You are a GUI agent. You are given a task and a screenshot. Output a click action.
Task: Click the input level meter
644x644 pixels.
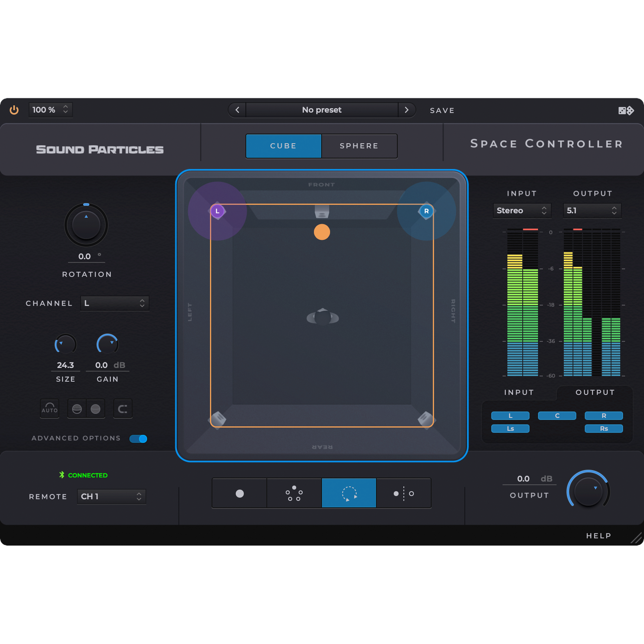coord(522,302)
